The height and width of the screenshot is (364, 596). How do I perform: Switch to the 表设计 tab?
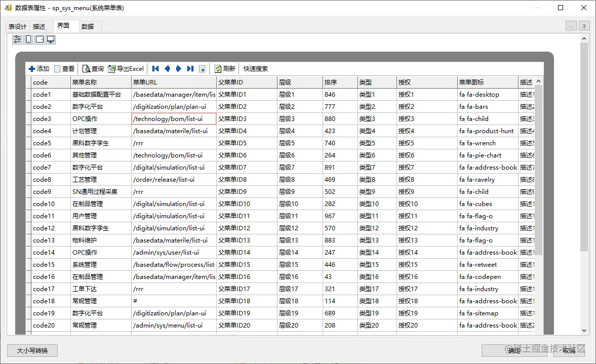tap(18, 27)
